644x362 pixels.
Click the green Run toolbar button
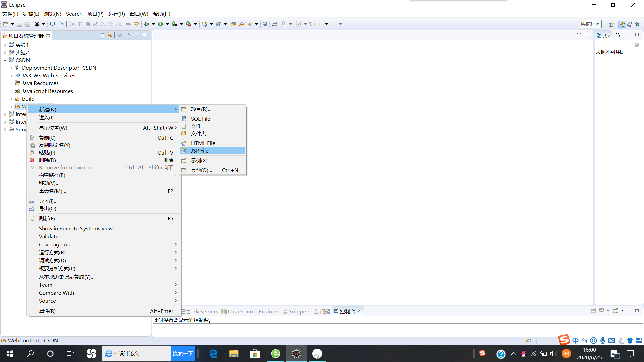click(160, 24)
